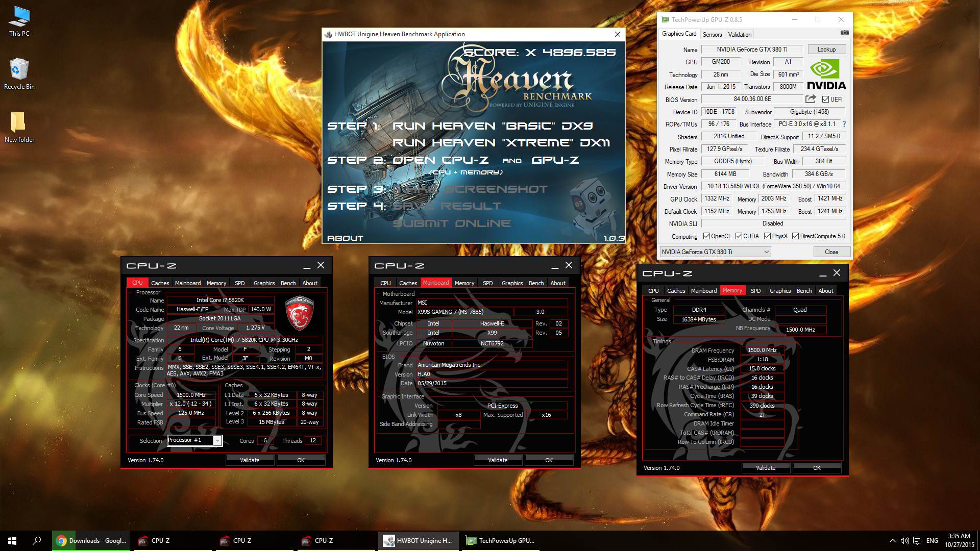This screenshot has height=551, width=980.
Task: Open the action center notification icon
Action: 917,541
